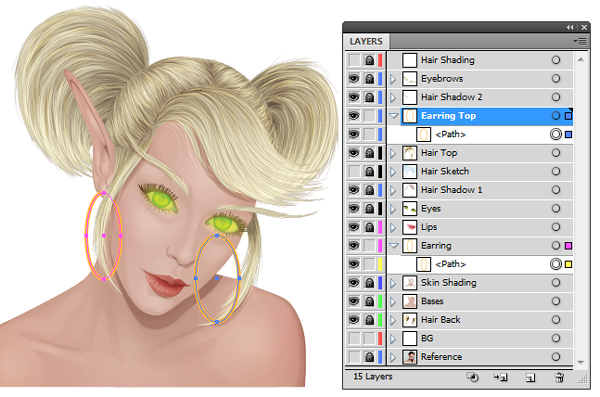
Task: Collapse the Earring Top layer
Action: tap(394, 116)
